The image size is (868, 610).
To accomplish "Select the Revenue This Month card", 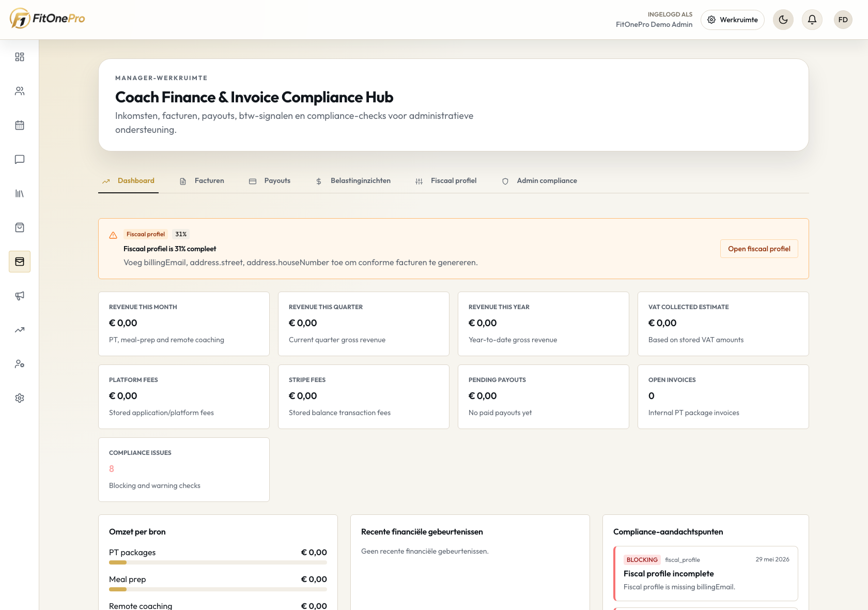I will coord(184,324).
